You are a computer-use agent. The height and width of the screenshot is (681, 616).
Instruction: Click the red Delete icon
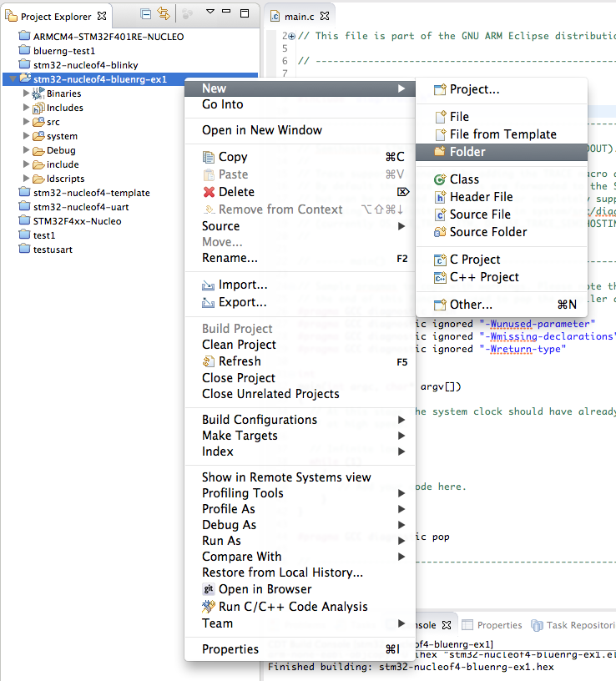[209, 192]
